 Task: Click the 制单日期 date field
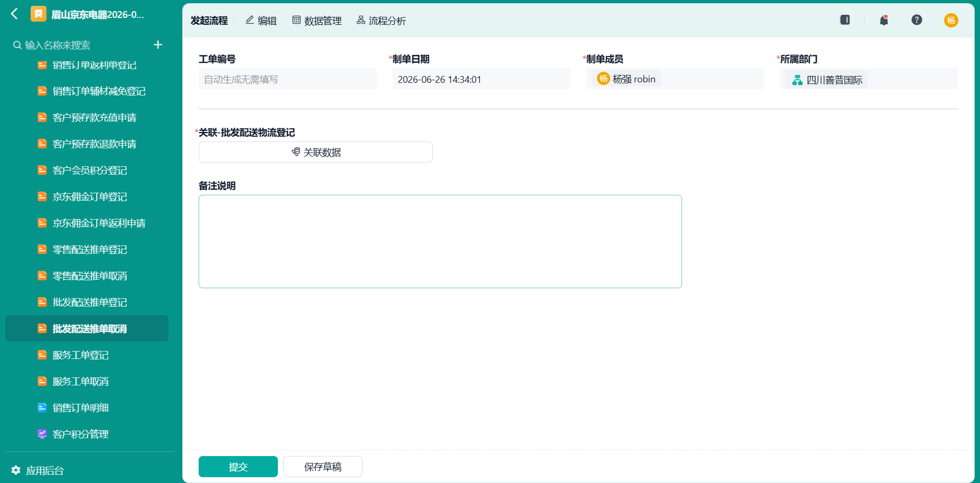pyautogui.click(x=481, y=79)
